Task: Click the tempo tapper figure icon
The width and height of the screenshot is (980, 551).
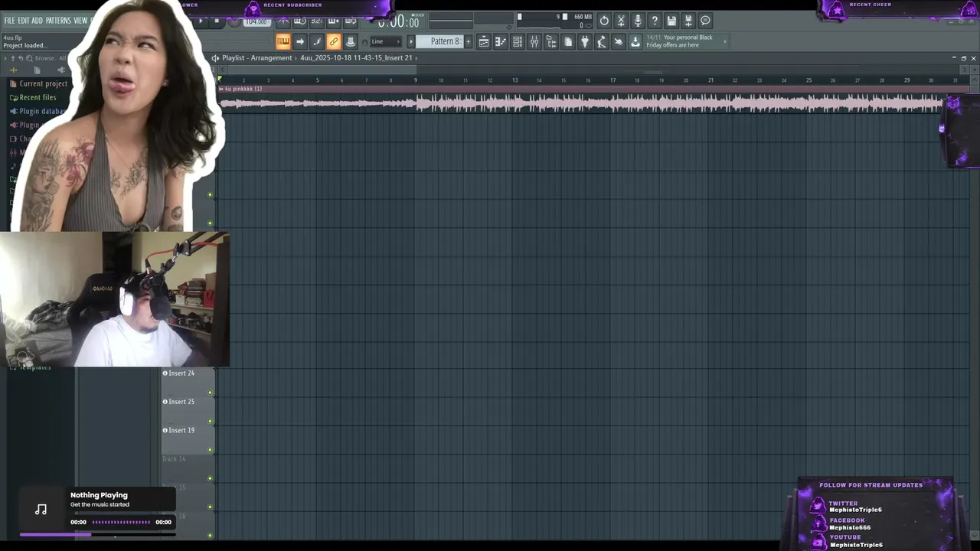Action: [602, 41]
